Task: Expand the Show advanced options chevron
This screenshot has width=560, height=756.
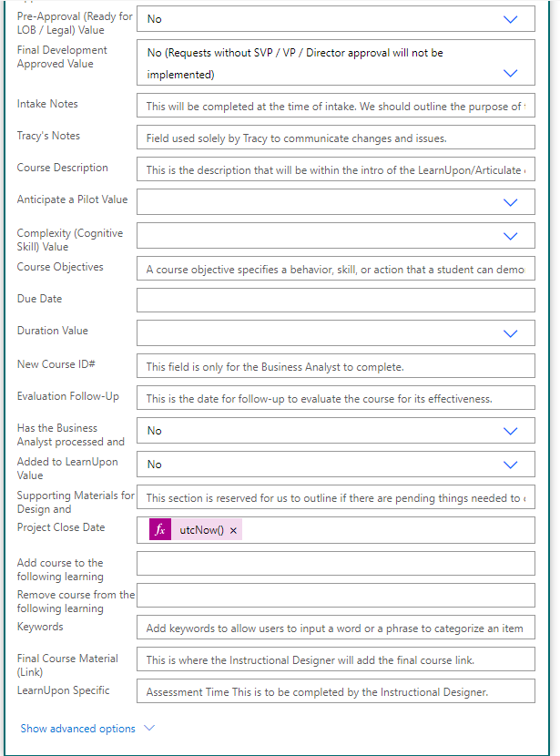Action: point(149,728)
